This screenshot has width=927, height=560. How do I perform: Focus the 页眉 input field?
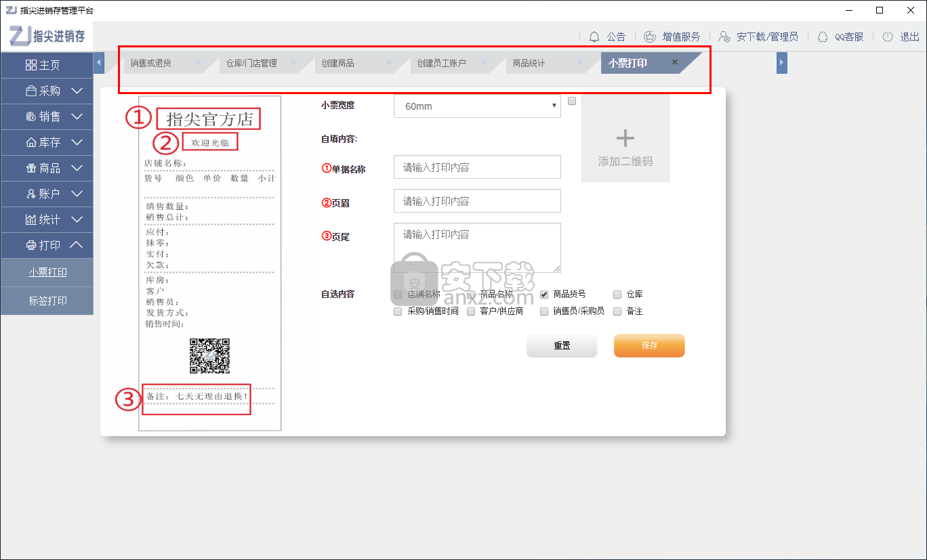[x=477, y=201]
